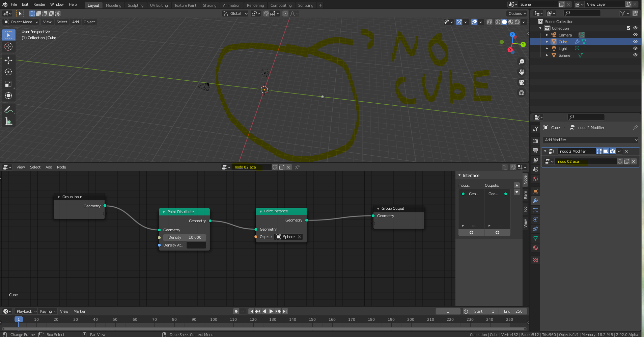Viewport: 644px width, 337px height.
Task: Open Global transform orientation dropdown
Action: coord(235,14)
